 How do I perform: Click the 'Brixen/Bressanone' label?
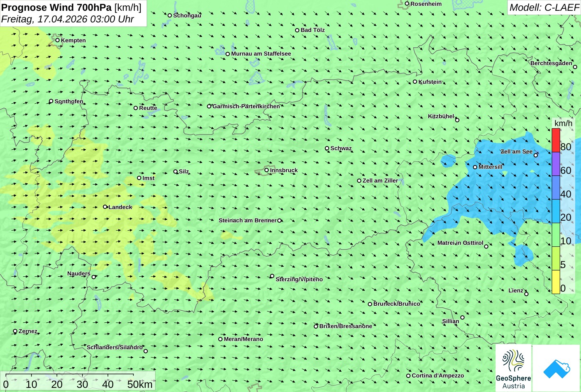pos(346,326)
